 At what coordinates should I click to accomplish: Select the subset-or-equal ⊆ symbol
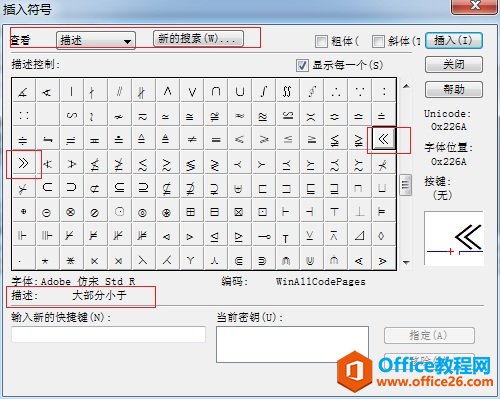(119, 187)
